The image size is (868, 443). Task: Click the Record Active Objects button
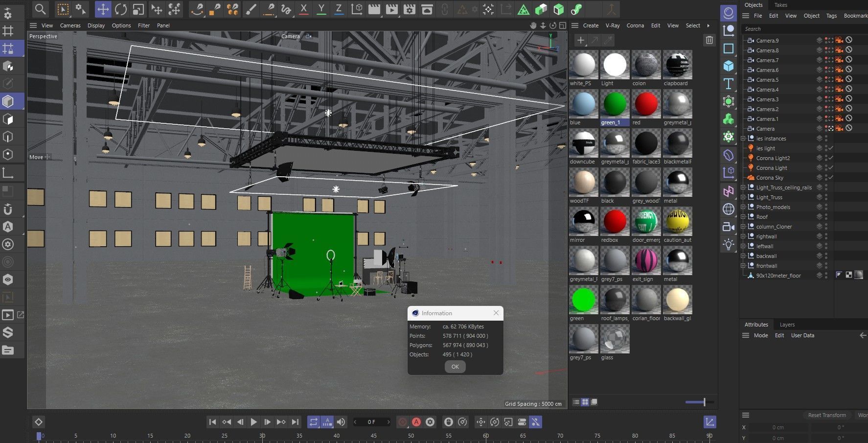pos(403,422)
